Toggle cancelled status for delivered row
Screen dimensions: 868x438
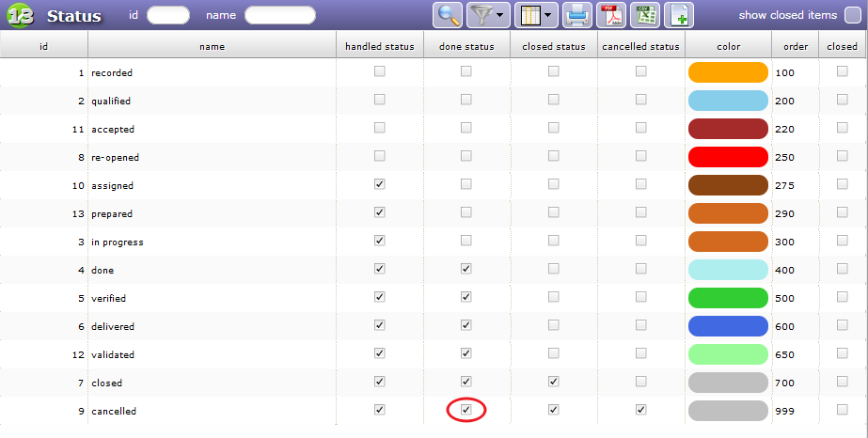click(641, 325)
